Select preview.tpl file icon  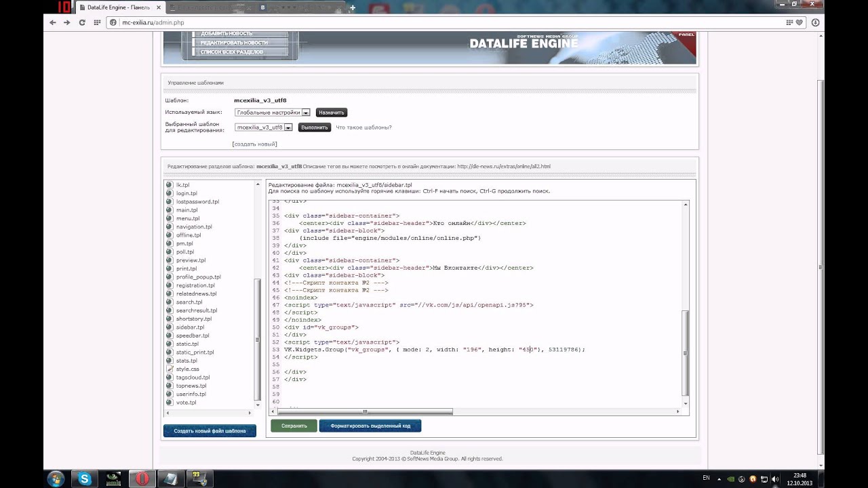click(170, 260)
